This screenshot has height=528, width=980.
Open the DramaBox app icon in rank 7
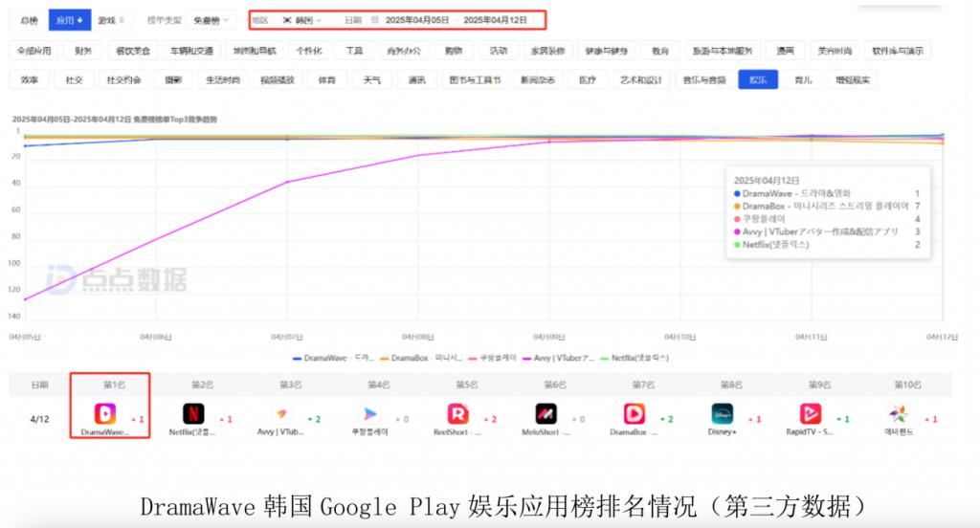(x=635, y=413)
